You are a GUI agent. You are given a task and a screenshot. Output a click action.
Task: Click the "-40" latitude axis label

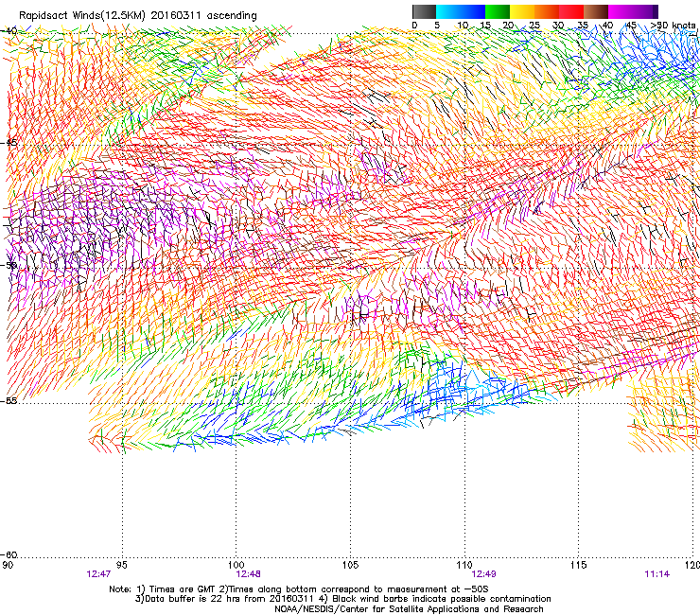coord(9,31)
